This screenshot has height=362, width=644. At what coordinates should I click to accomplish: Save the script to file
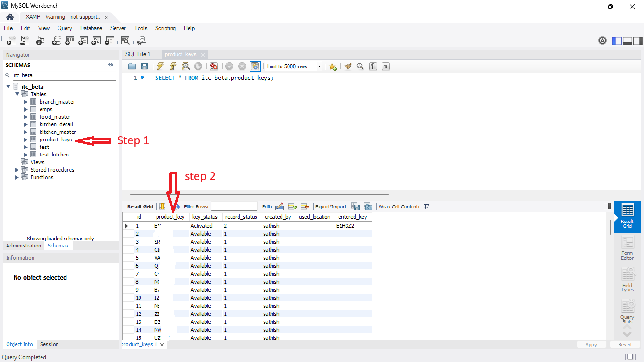145,66
